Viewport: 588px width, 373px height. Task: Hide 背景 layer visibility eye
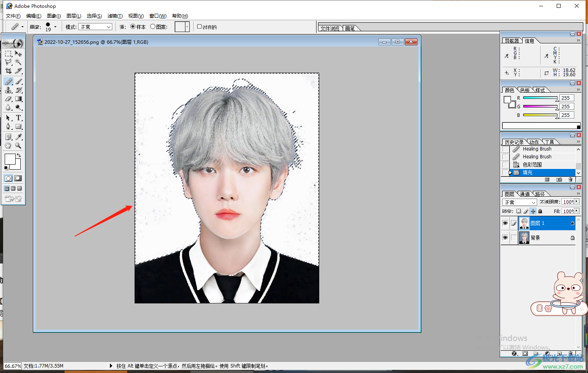tap(505, 238)
